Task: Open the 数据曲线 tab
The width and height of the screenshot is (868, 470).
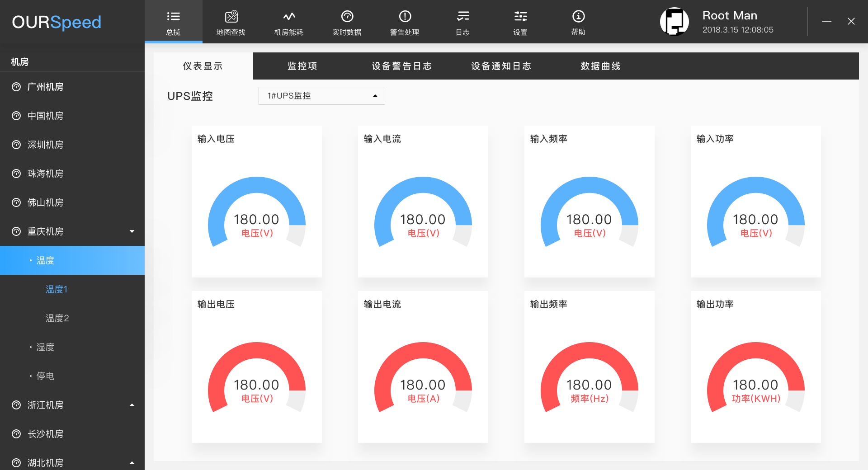Action: click(600, 66)
